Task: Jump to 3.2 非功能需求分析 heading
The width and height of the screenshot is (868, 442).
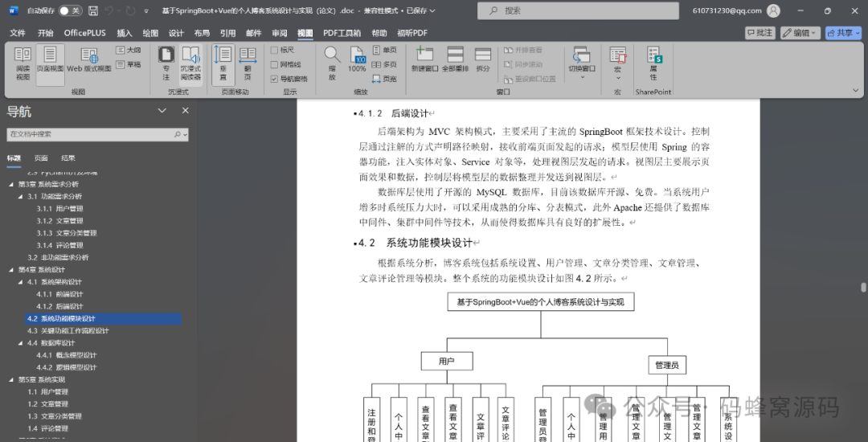Action: tap(58, 257)
